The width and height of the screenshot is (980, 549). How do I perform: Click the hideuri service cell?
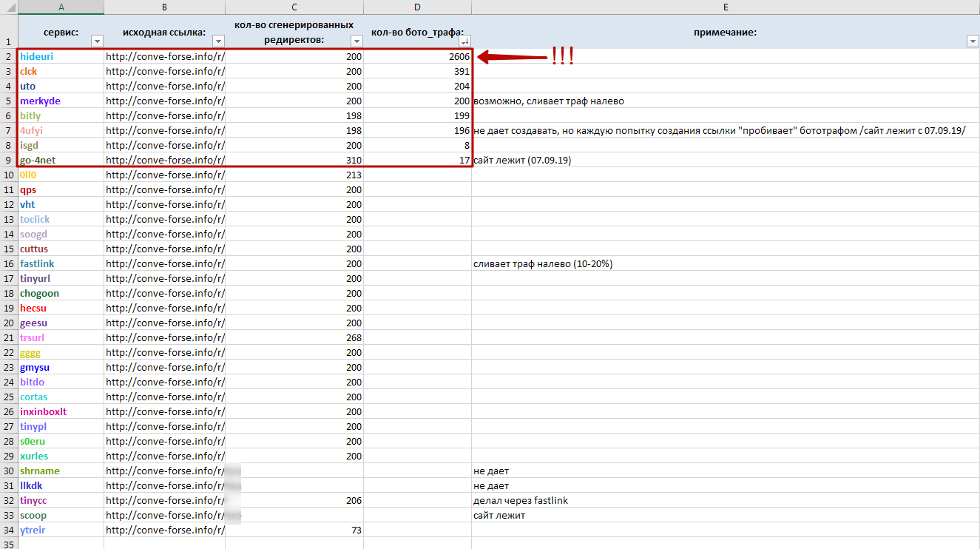pos(61,56)
